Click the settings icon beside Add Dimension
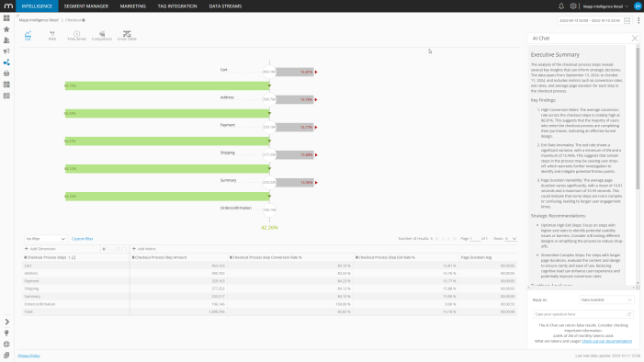644x362 pixels. click(104, 249)
